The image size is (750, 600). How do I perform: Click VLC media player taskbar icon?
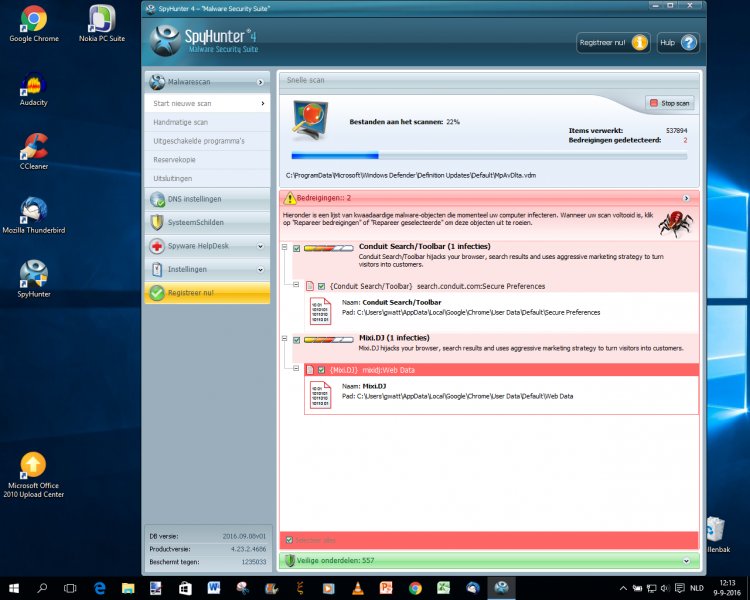click(358, 588)
